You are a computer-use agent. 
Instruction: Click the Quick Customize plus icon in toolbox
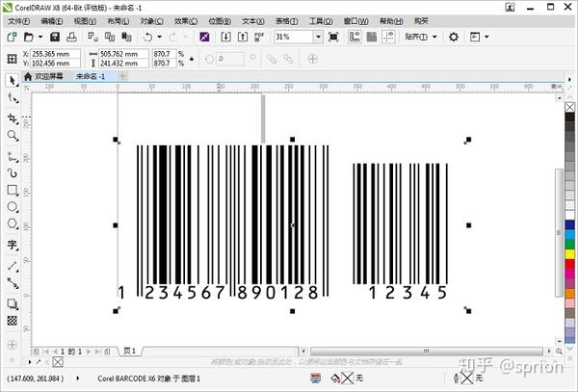(x=13, y=345)
